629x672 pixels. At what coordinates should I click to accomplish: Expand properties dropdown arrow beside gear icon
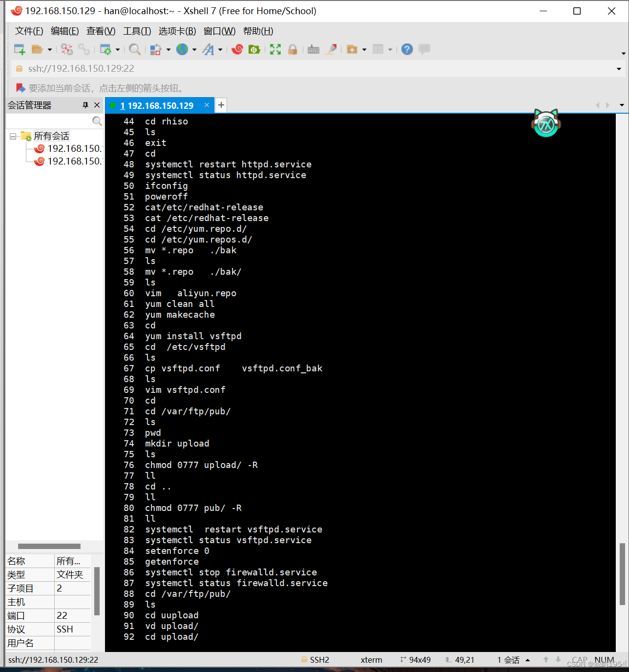tap(118, 50)
